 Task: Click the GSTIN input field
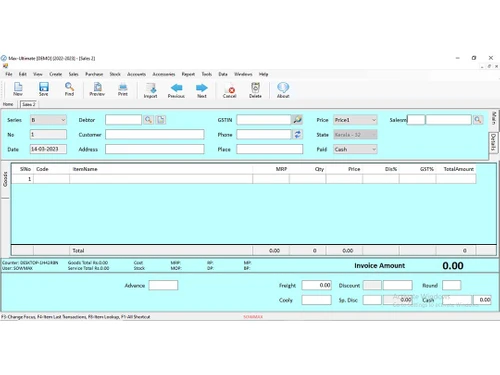[264, 120]
